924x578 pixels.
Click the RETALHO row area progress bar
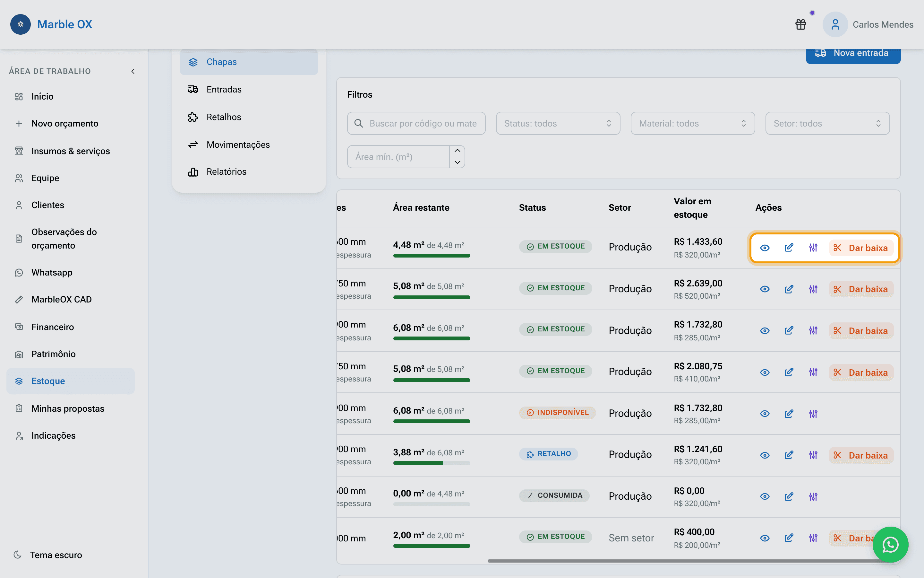pos(432,463)
